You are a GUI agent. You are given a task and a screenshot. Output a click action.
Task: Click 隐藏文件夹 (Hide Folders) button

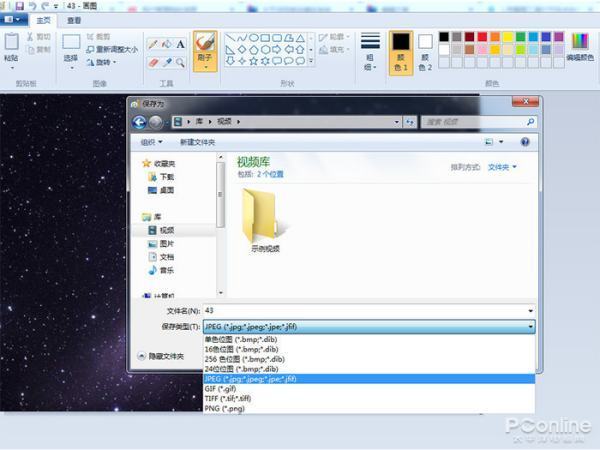(161, 355)
